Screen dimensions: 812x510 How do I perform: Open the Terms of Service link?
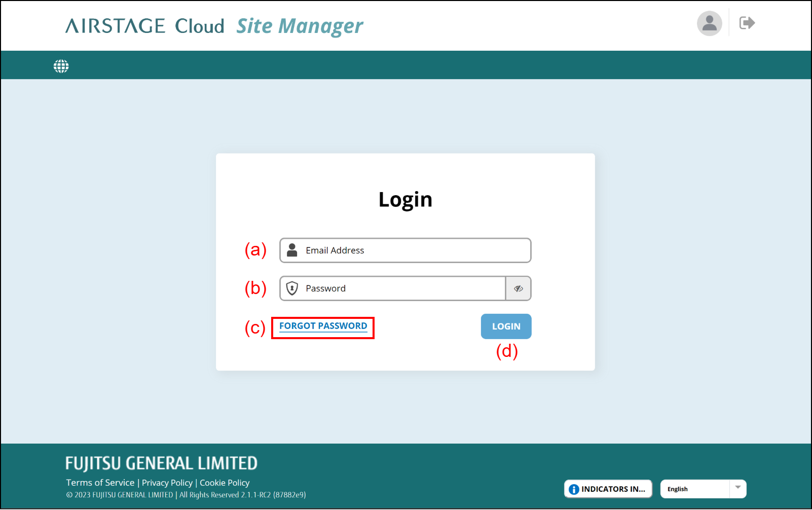(x=100, y=483)
